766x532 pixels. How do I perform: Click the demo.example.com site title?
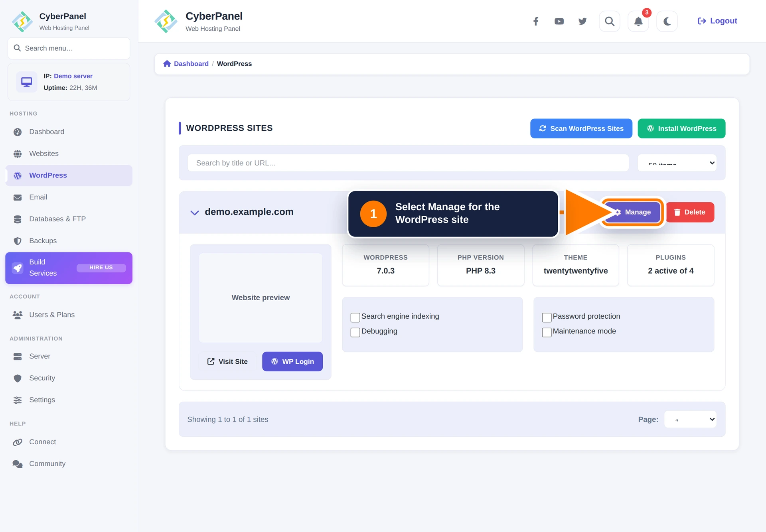point(249,212)
